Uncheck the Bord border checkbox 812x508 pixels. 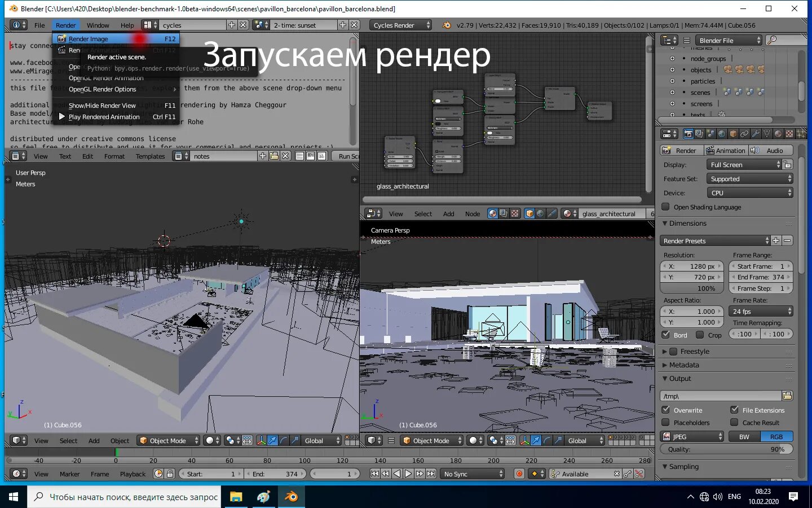click(666, 335)
